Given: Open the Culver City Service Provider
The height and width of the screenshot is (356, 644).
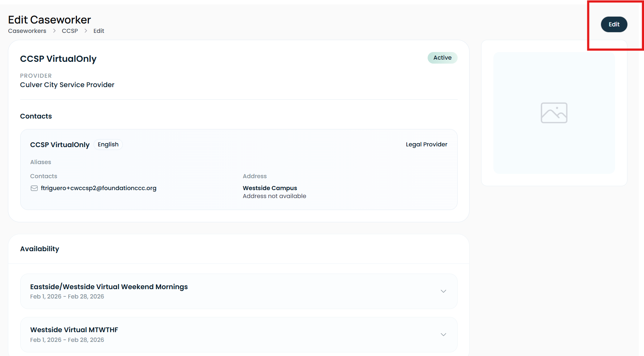Looking at the screenshot, I should click(x=67, y=85).
